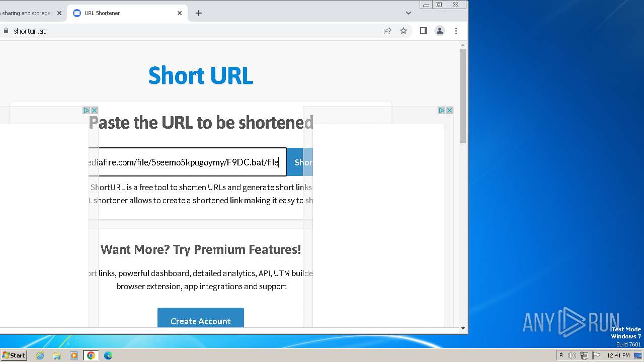This screenshot has width=644, height=362.
Task: Launch Internet Explorer from taskbar
Action: click(x=40, y=355)
